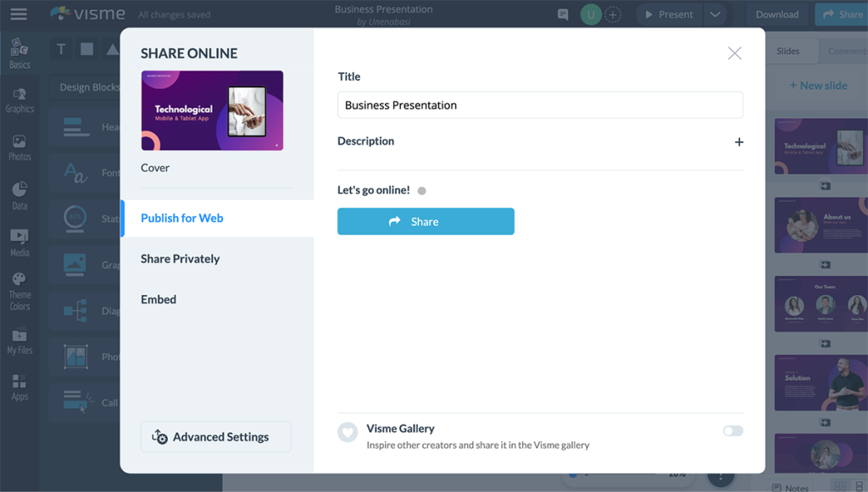Select the Share Privately option
Image resolution: width=868 pixels, height=492 pixels.
pos(180,259)
